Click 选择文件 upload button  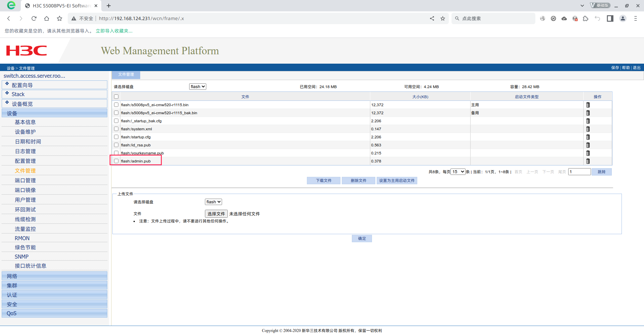[x=216, y=214]
